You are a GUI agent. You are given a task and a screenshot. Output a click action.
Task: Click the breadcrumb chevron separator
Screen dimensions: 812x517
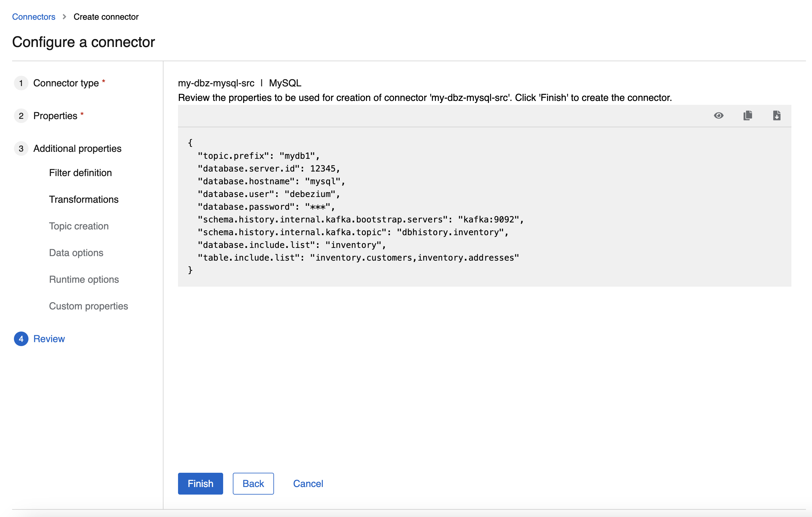pyautogui.click(x=64, y=17)
